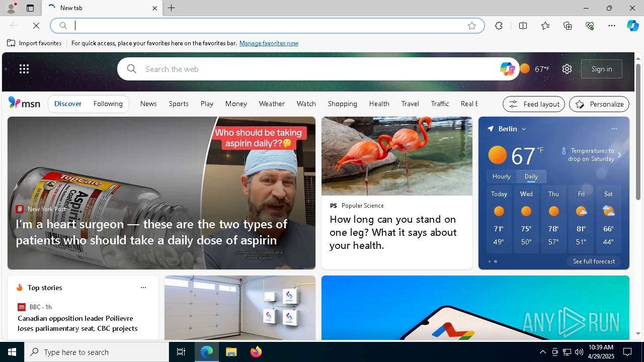The width and height of the screenshot is (644, 362).
Task: Open the volume control in tray
Action: [579, 352]
